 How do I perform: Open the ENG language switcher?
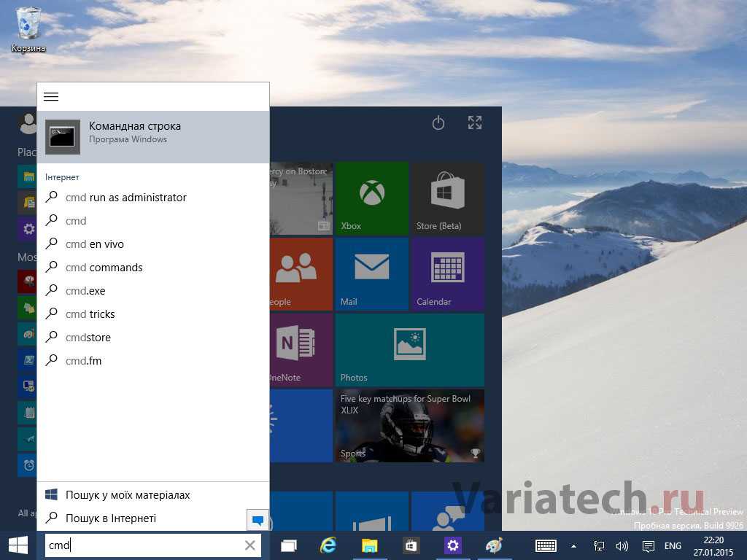pos(673,546)
